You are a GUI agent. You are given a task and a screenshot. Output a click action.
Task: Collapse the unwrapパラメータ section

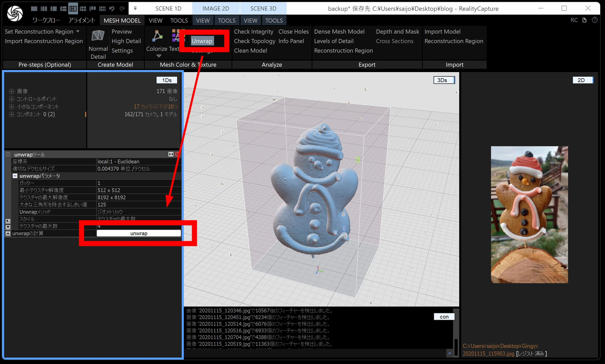coord(15,176)
